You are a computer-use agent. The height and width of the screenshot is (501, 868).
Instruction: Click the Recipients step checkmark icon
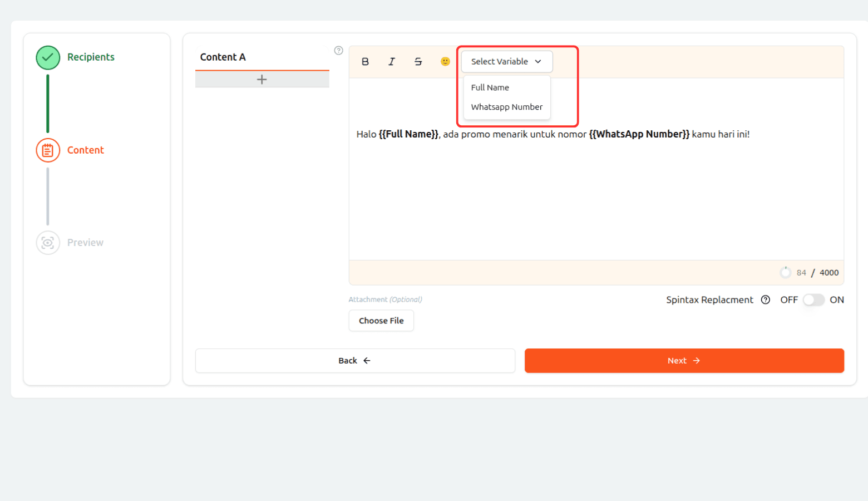pyautogui.click(x=48, y=57)
